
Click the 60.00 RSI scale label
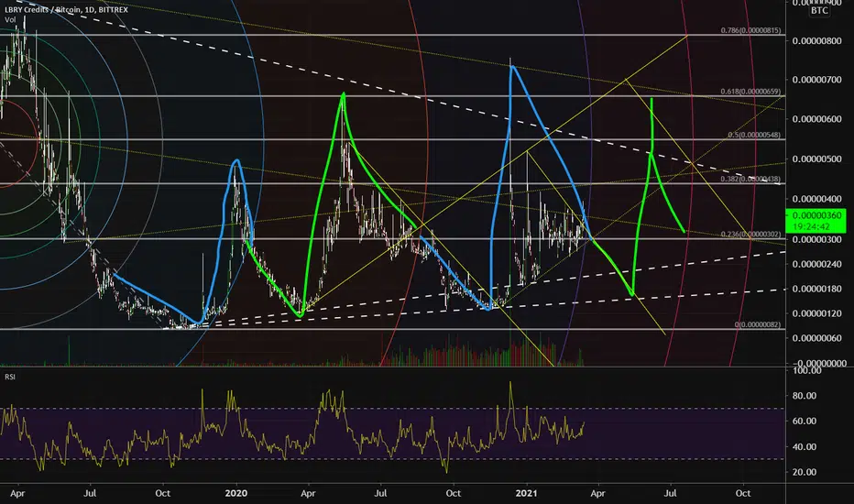coord(805,421)
